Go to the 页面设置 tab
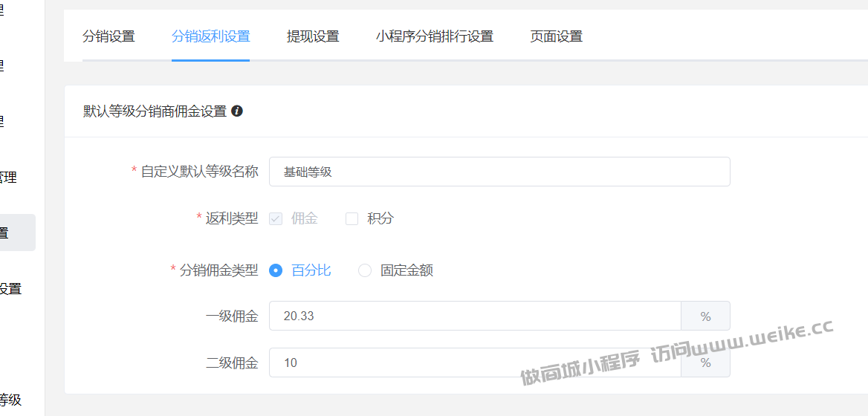This screenshot has height=416, width=868. (557, 37)
